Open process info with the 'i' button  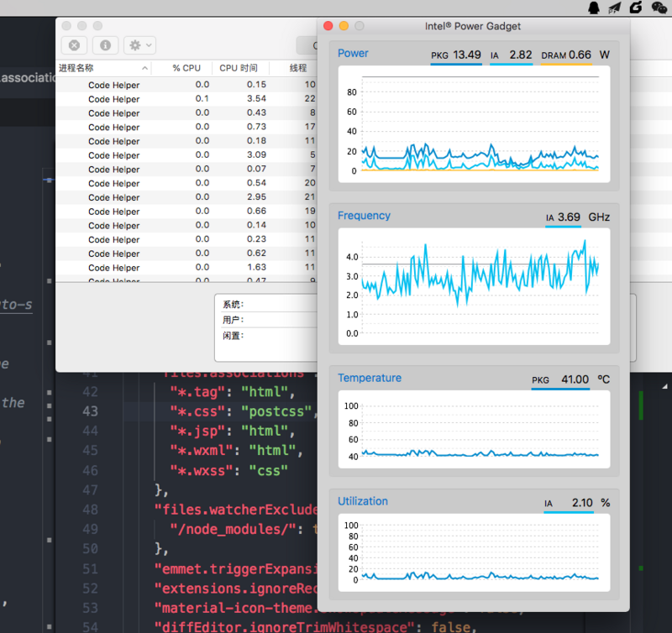(106, 45)
